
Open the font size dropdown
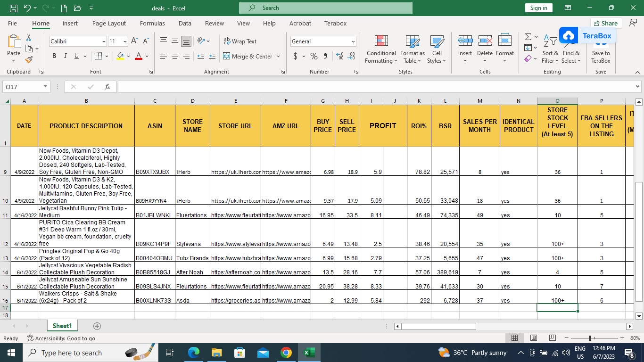click(125, 41)
